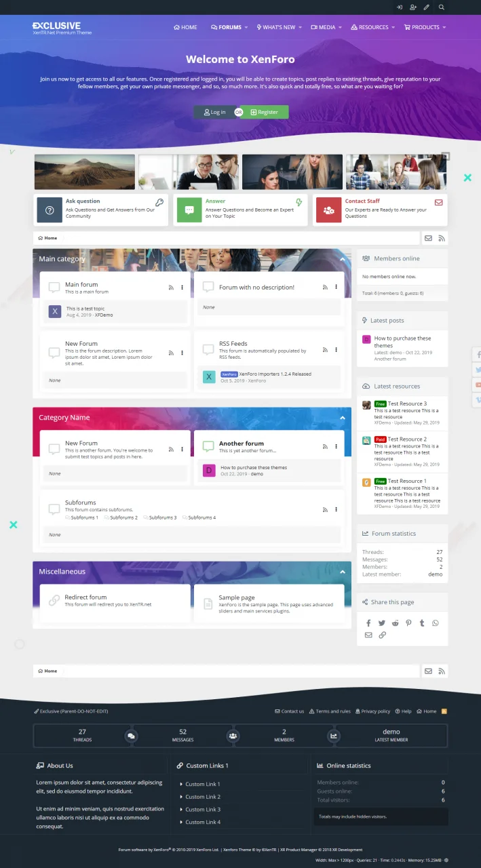Copy page link using the chain icon
The width and height of the screenshot is (481, 868).
pos(382,635)
